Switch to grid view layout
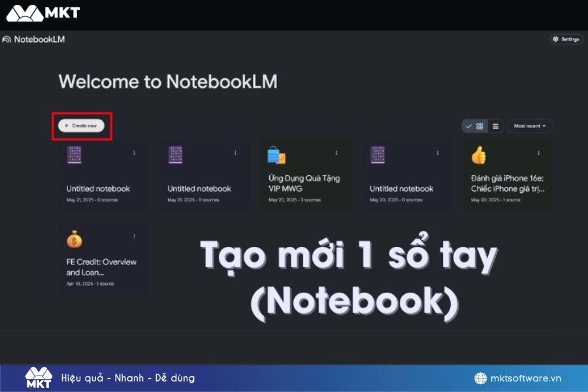588x392 pixels. click(x=480, y=126)
